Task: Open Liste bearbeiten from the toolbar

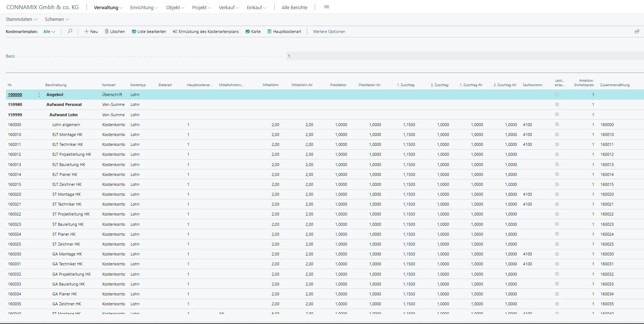Action: pos(149,32)
